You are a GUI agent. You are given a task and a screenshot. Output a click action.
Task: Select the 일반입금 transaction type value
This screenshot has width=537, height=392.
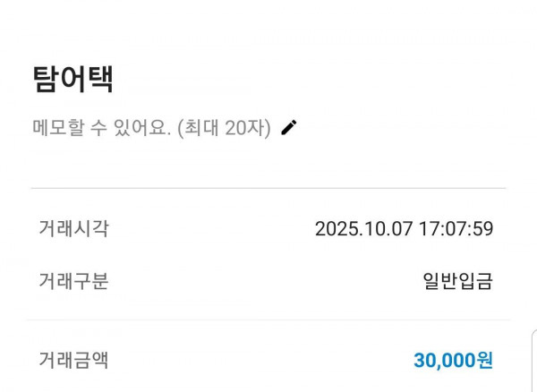click(x=457, y=282)
